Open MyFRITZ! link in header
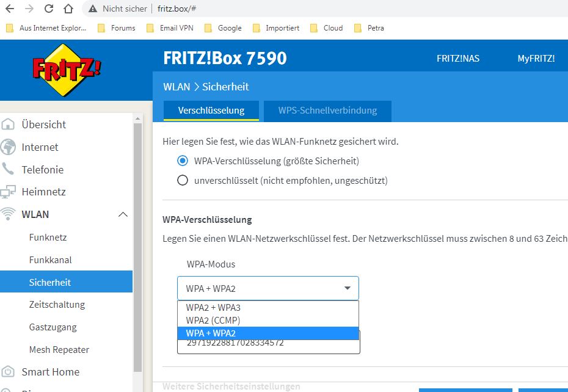This screenshot has height=392, width=568. point(536,59)
